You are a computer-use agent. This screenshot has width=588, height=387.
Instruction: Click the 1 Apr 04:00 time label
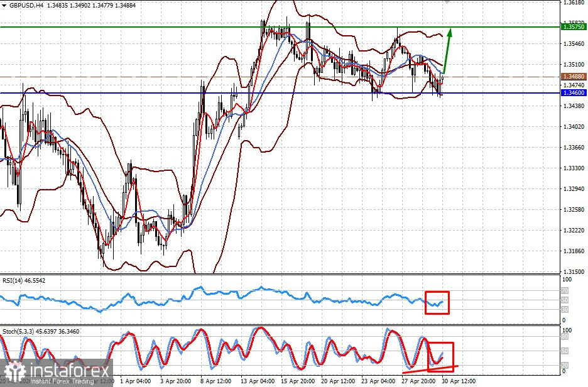[135, 381]
